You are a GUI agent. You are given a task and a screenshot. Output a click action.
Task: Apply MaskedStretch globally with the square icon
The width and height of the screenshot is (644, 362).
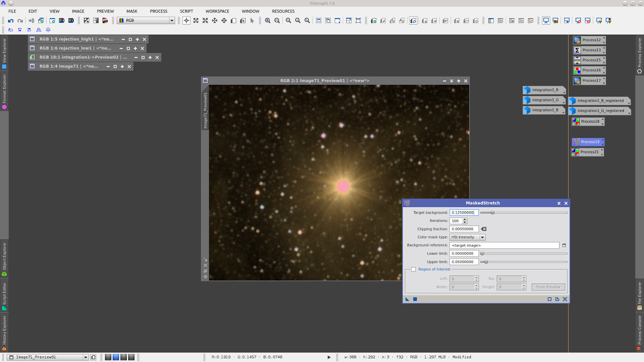click(415, 299)
